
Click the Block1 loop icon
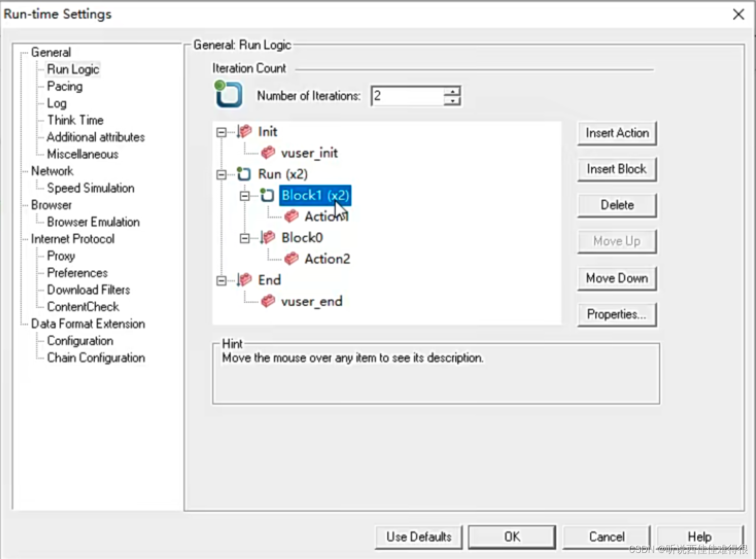(267, 195)
